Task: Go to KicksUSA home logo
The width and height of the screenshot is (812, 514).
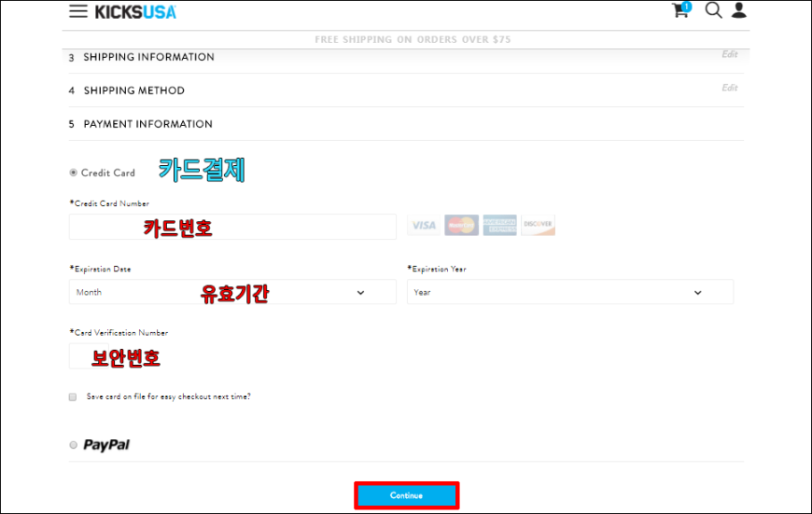Action: pos(135,12)
